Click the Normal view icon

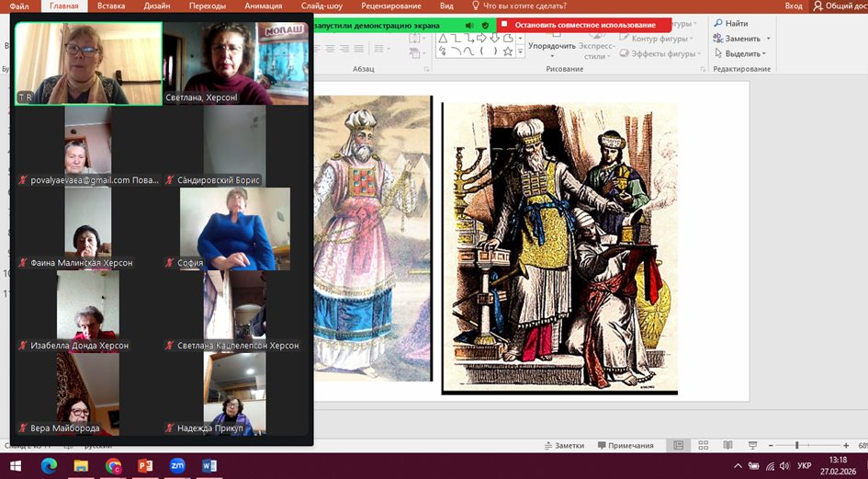pyautogui.click(x=679, y=446)
